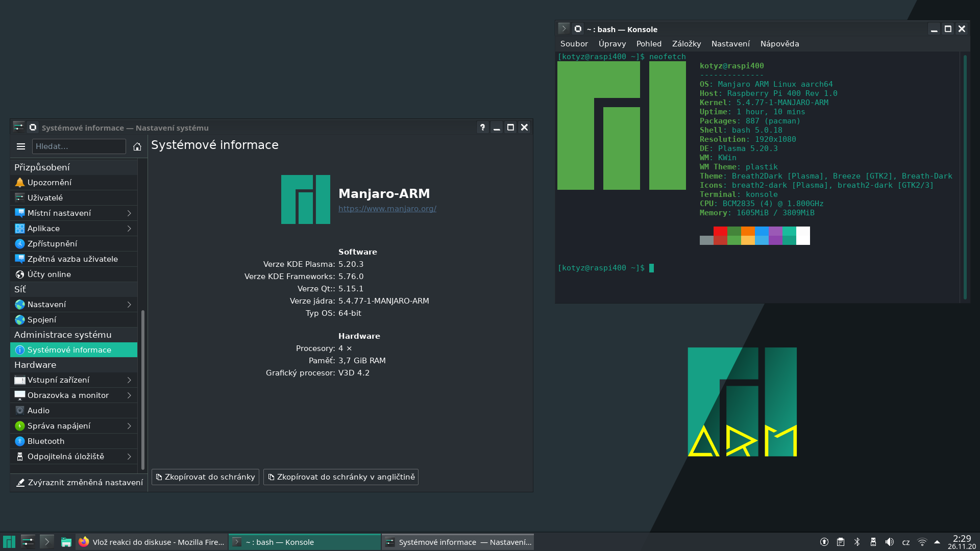Expand Vstupní zařízení category
The image size is (980, 551).
pyautogui.click(x=73, y=380)
